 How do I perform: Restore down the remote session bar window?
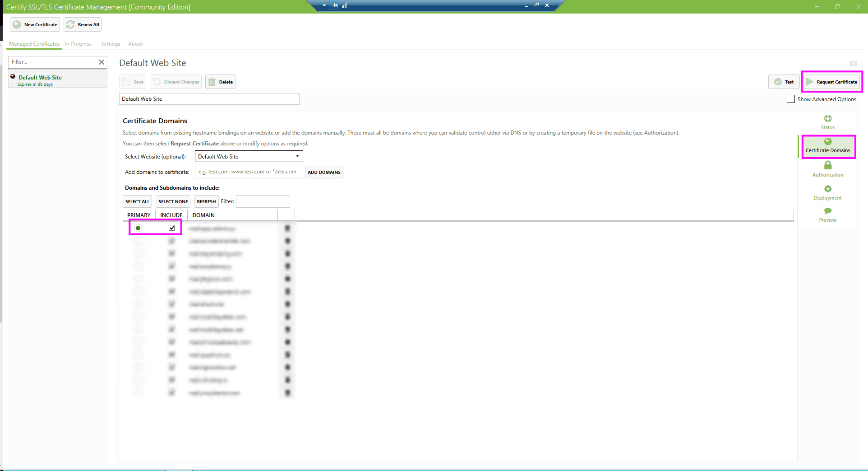pos(536,5)
